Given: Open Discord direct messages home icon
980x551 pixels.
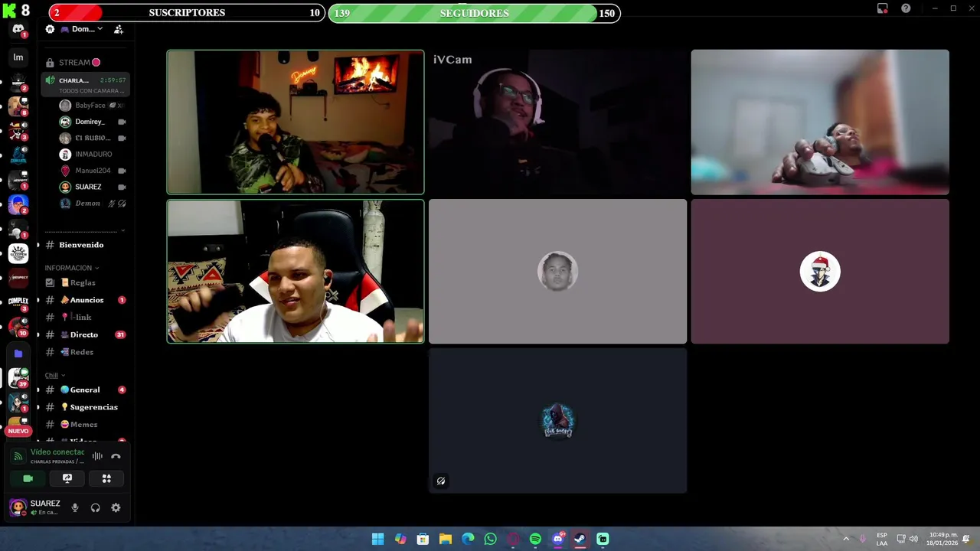Looking at the screenshot, I should 18,29.
